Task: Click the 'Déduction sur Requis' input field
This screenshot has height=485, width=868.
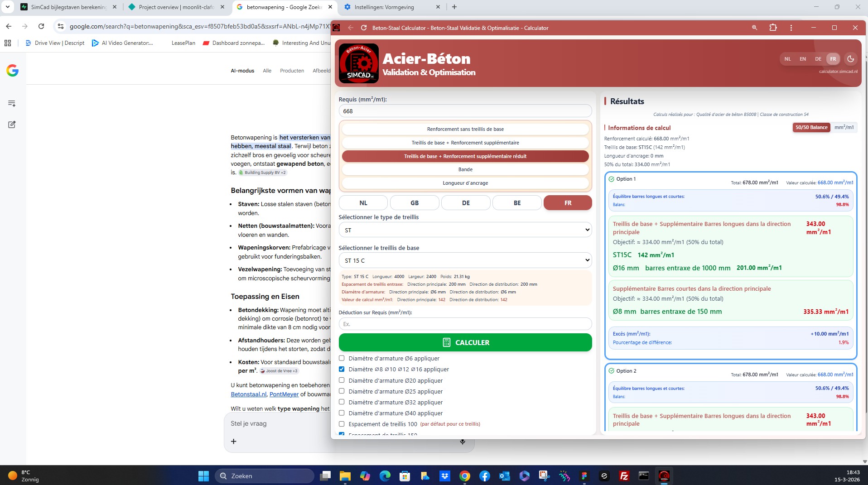Action: tap(465, 324)
